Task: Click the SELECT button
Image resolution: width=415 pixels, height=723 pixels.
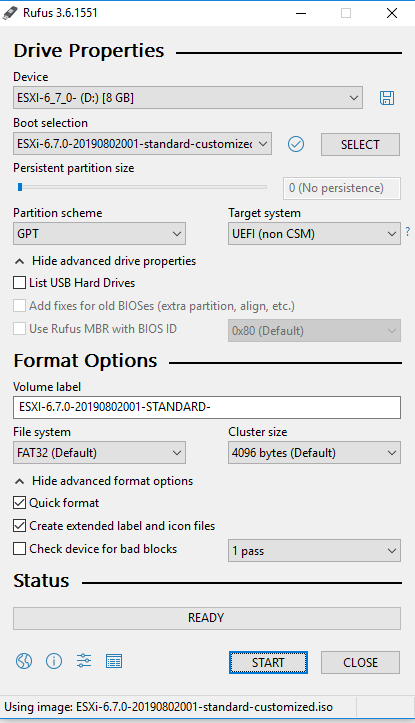Action: point(360,145)
